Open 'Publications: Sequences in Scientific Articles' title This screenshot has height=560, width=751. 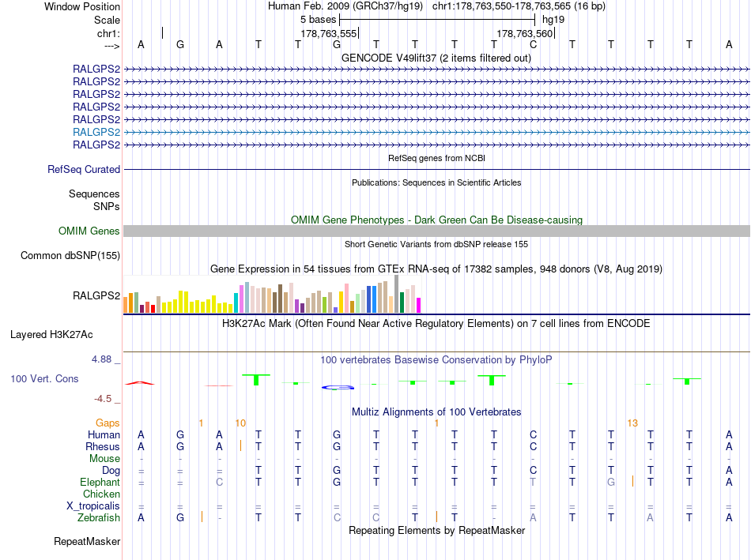coord(436,182)
